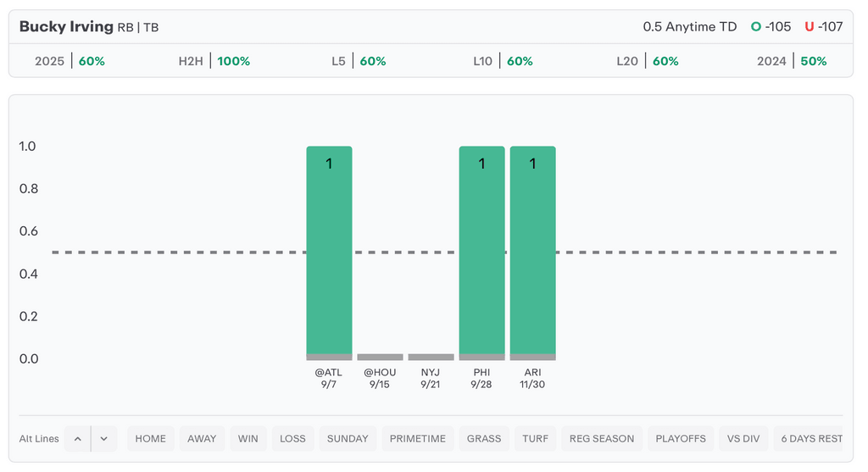Lower alt line with down chevron

pos(103,438)
